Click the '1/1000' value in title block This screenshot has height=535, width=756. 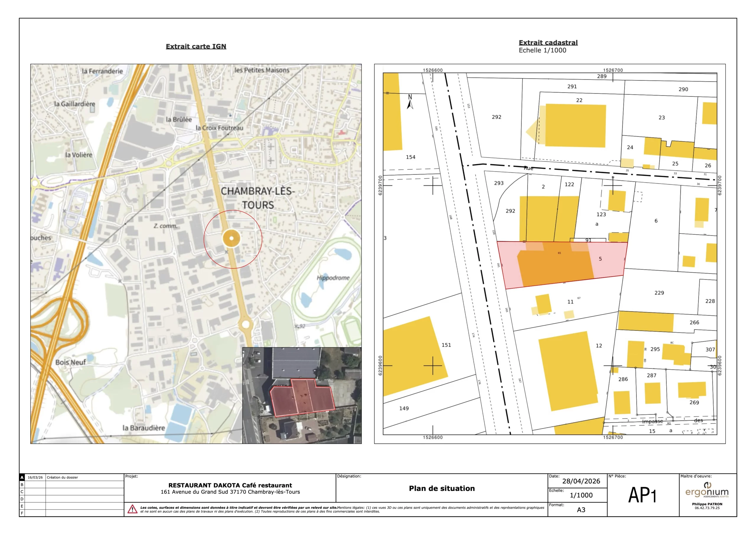[x=581, y=495]
